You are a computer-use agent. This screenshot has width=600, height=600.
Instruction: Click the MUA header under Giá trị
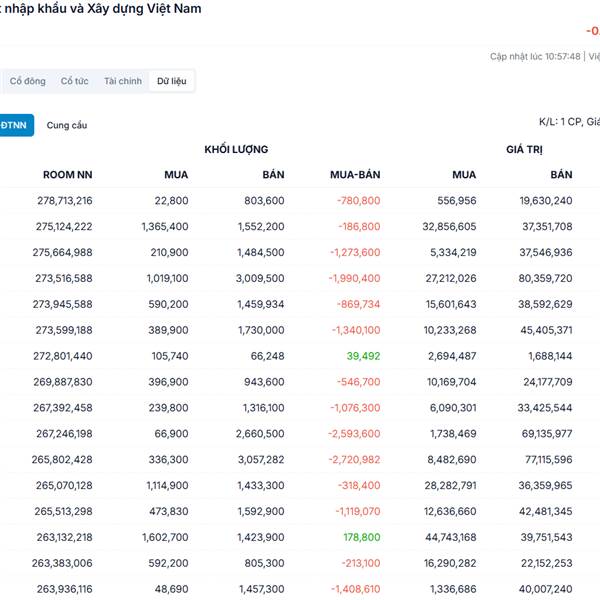coord(464,175)
